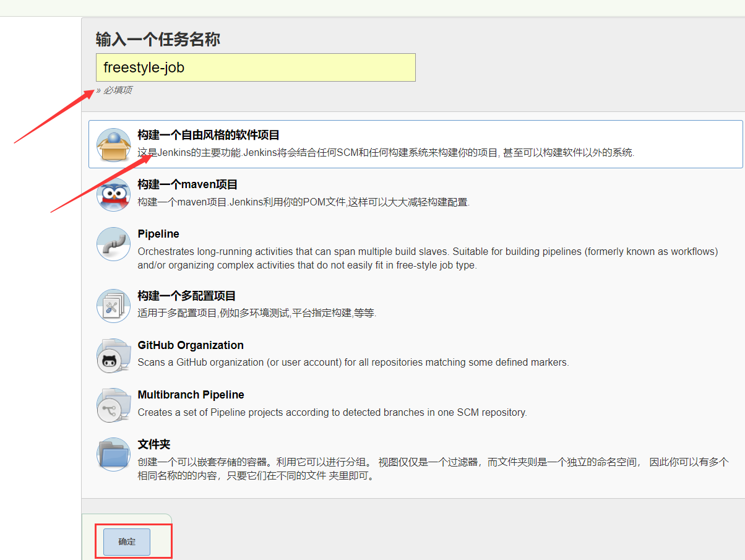The height and width of the screenshot is (560, 745).
Task: Click the Pipeline faucet icon
Action: click(113, 244)
